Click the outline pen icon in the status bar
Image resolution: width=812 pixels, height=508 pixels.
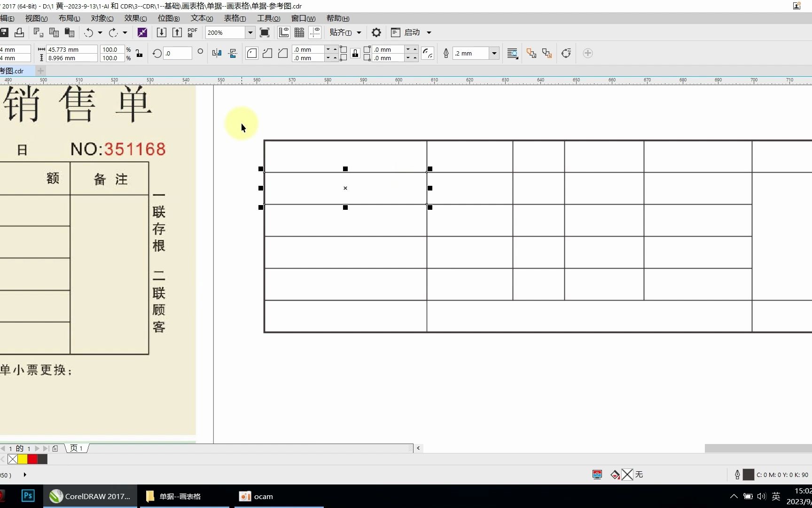point(737,475)
